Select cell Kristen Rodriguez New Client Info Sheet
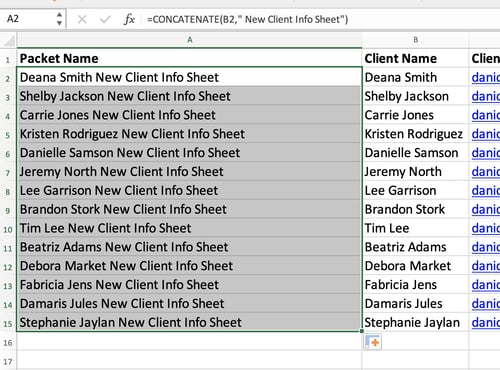The height and width of the screenshot is (370, 500). point(189,134)
